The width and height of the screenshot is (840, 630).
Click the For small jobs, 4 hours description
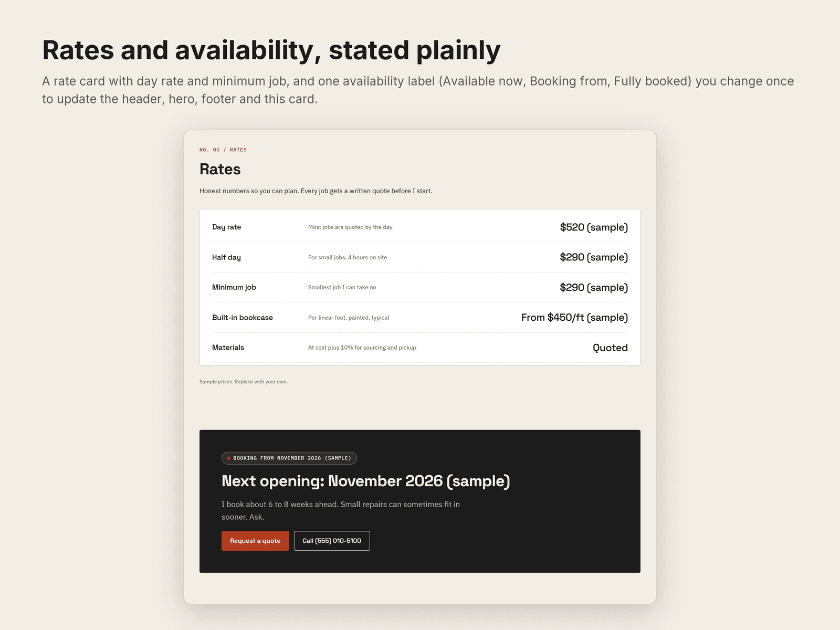348,257
